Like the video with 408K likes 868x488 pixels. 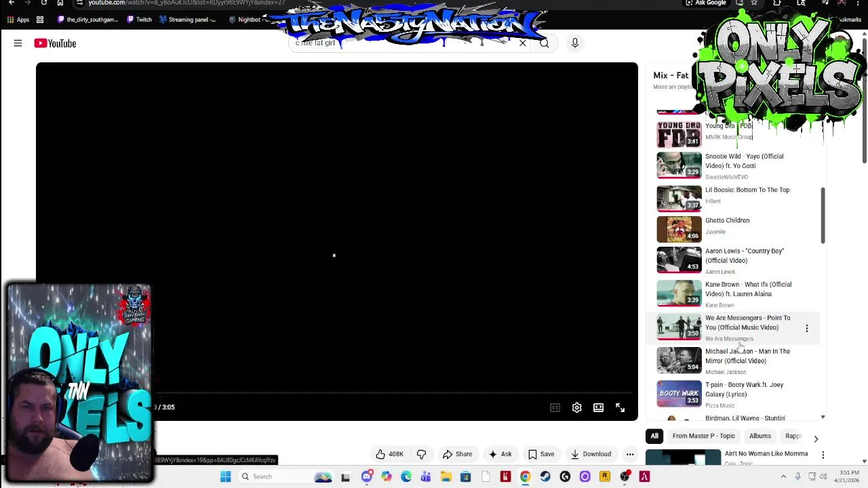click(x=390, y=454)
